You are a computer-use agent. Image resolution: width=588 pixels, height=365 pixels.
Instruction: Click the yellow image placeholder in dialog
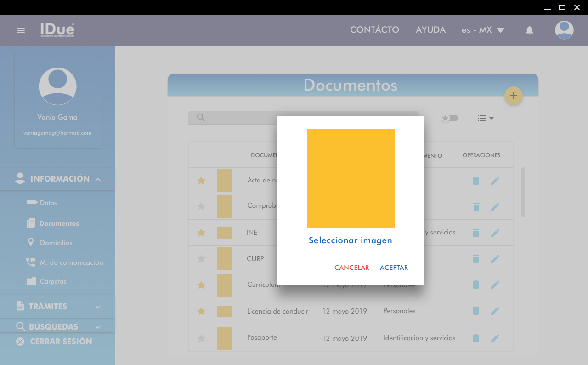pos(351,178)
